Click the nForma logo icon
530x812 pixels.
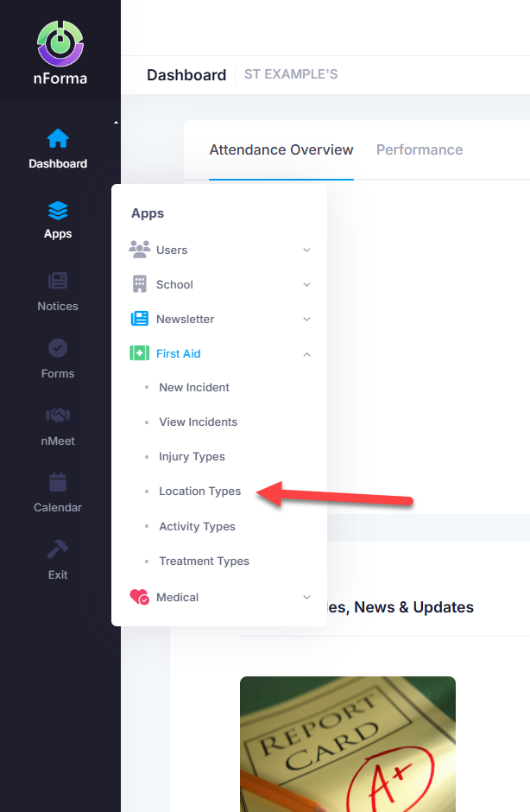pyautogui.click(x=60, y=43)
